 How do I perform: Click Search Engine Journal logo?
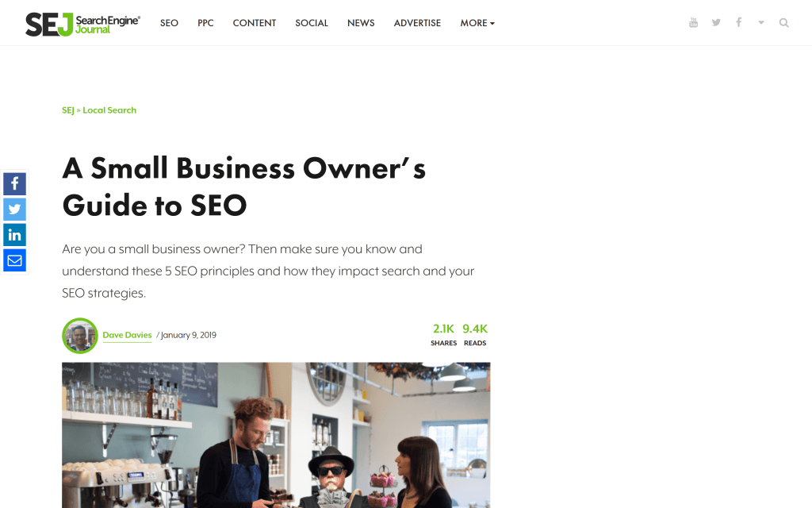point(82,24)
